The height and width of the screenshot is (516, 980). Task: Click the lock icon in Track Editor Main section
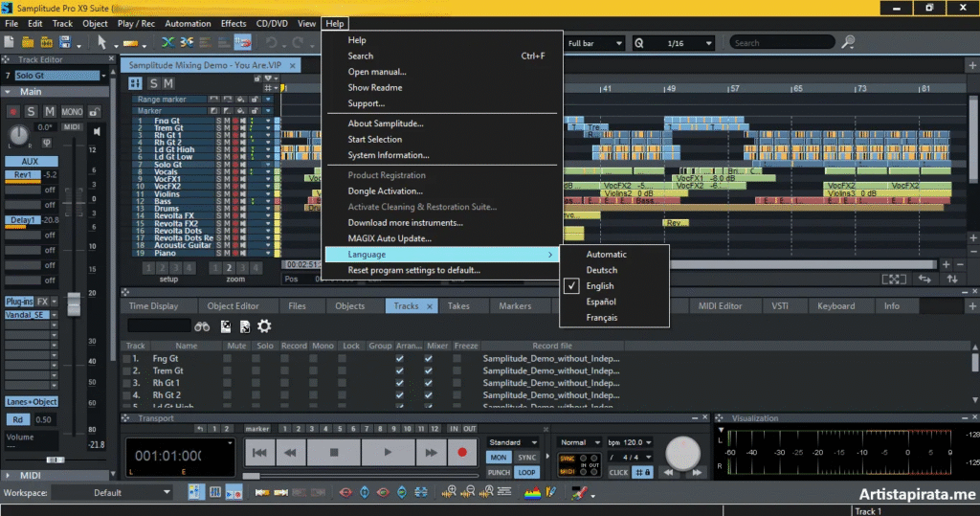tap(94, 112)
